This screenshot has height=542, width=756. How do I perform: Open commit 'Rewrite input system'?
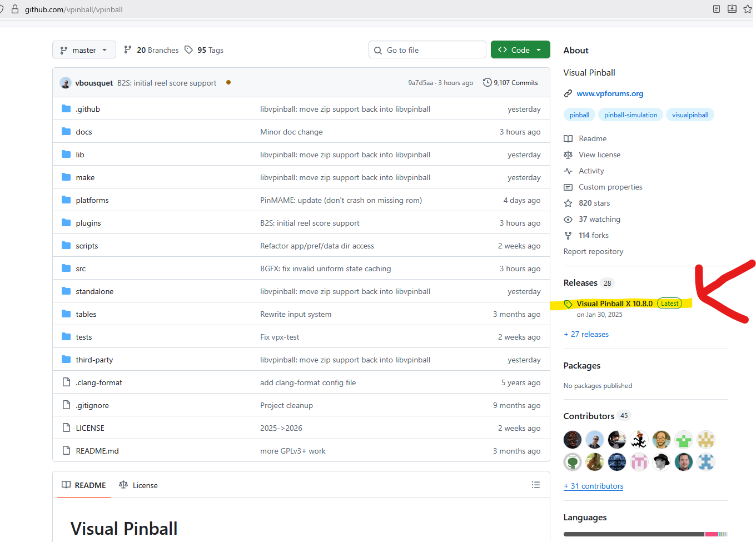pyautogui.click(x=296, y=314)
